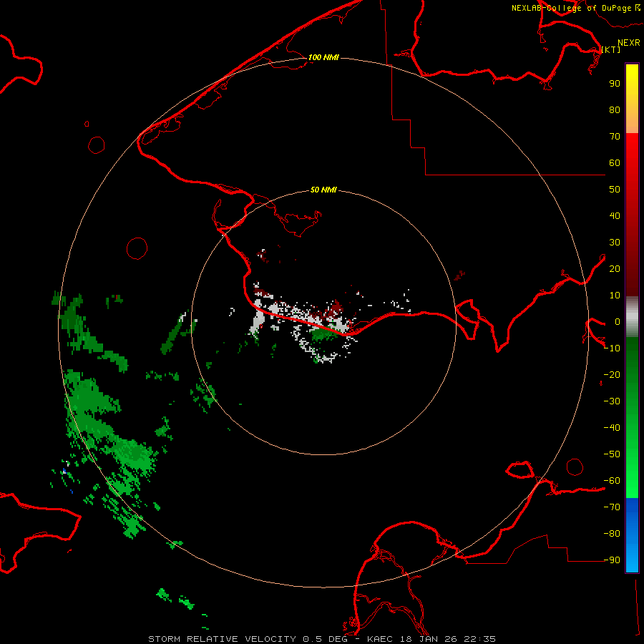Viewport: 644px width, 644px height.
Task: Click the -50 value on velocity scale
Action: click(x=612, y=454)
